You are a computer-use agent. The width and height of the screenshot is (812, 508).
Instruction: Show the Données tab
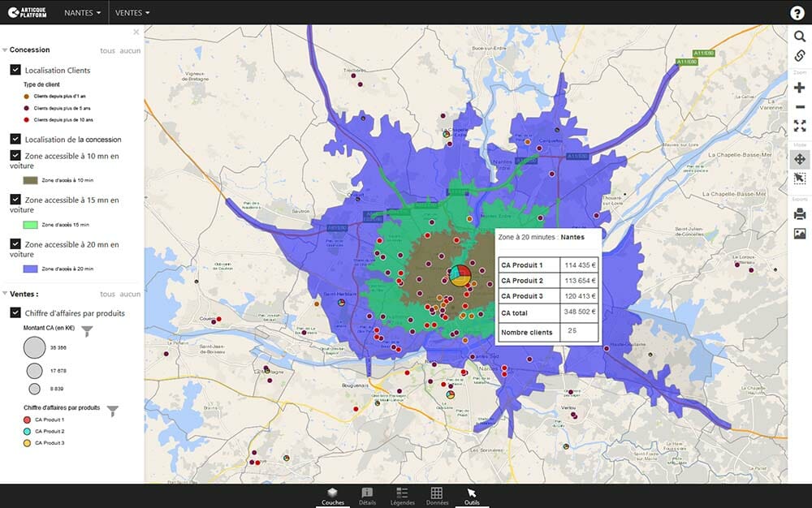(x=437, y=496)
